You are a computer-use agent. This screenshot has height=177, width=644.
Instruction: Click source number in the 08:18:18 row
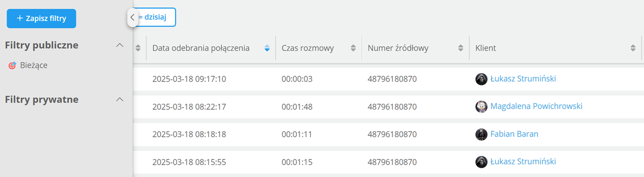pos(392,134)
